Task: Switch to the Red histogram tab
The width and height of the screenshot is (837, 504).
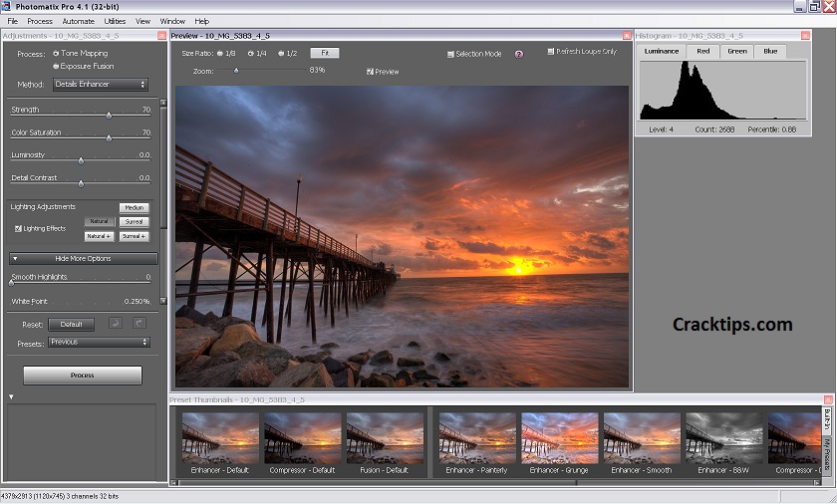Action: click(x=703, y=51)
